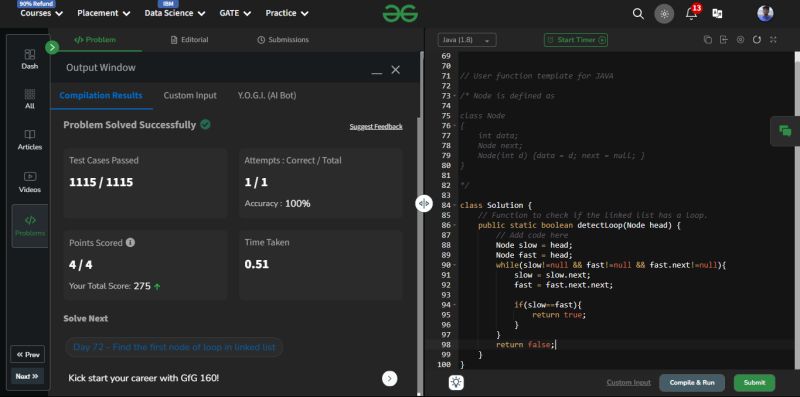Click the Compile & Run button
Viewport: 800px width, 397px height.
tap(692, 383)
